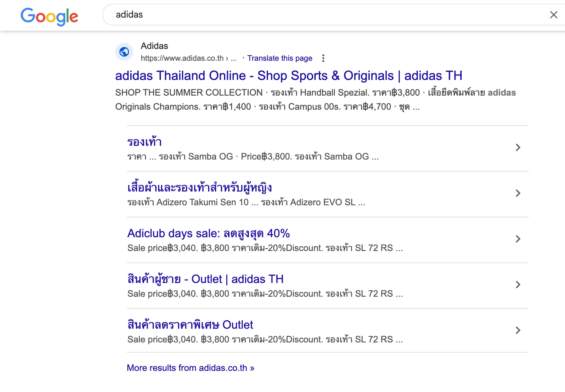Image resolution: width=565 pixels, height=392 pixels.
Task: Expand the รองเท้า sitelink chevron
Action: [x=518, y=147]
